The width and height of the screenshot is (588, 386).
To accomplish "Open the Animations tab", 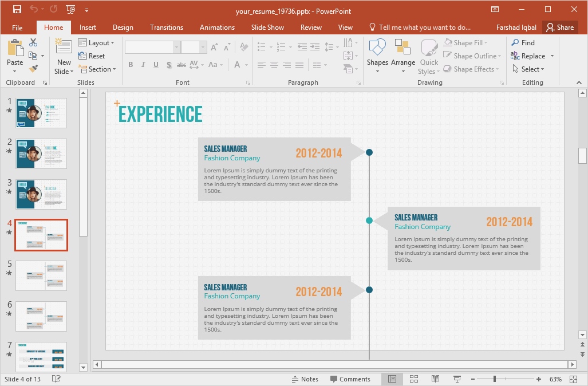I will click(x=217, y=27).
